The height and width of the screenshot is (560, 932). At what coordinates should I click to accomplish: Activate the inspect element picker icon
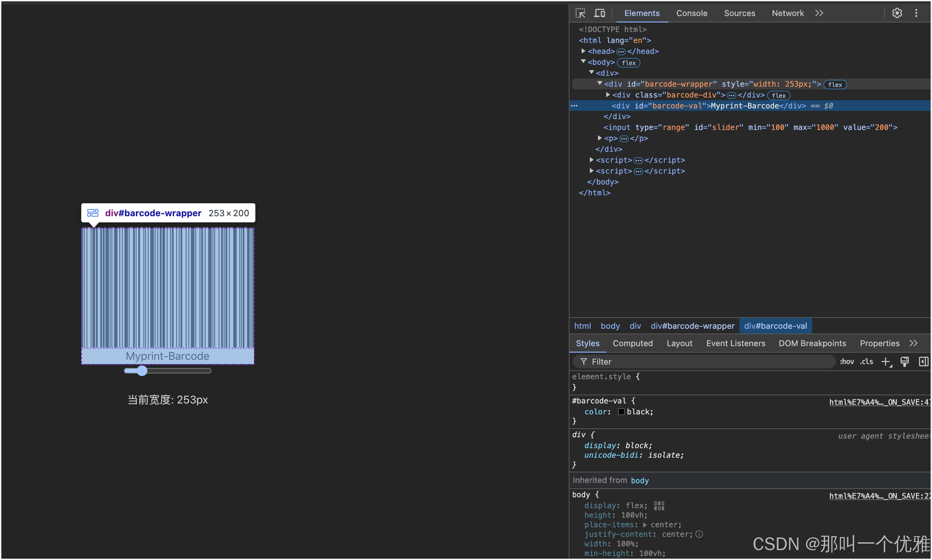580,13
